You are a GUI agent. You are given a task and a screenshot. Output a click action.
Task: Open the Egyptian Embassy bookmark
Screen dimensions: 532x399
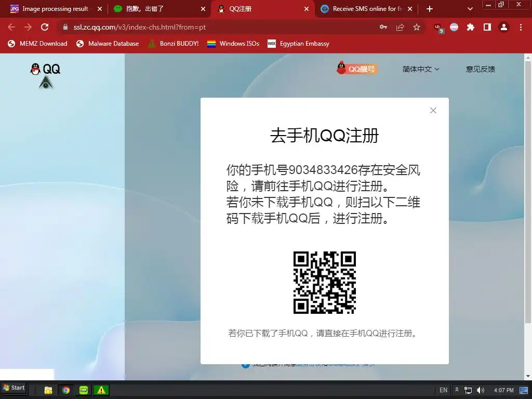(x=299, y=44)
